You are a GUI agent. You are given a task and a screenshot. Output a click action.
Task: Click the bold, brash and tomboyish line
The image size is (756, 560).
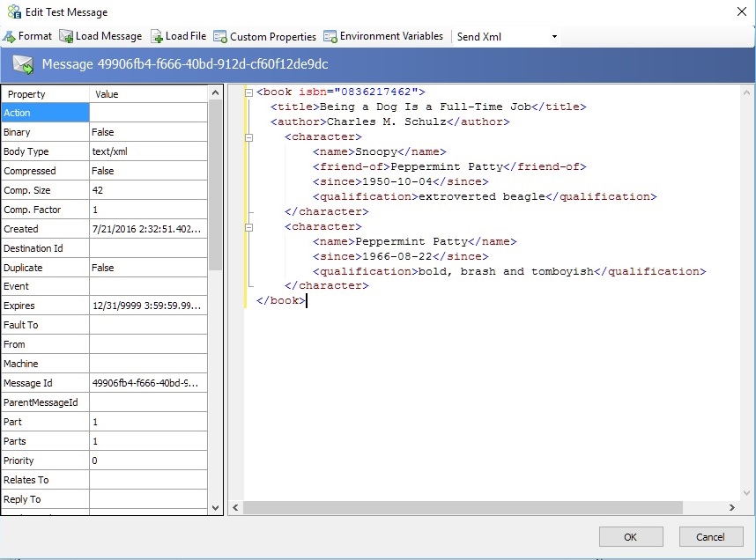point(509,271)
